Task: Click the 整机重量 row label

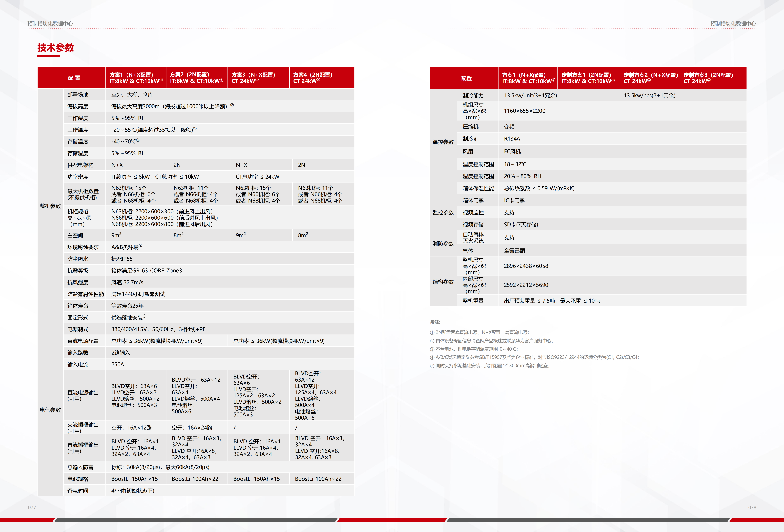Action: [x=473, y=301]
